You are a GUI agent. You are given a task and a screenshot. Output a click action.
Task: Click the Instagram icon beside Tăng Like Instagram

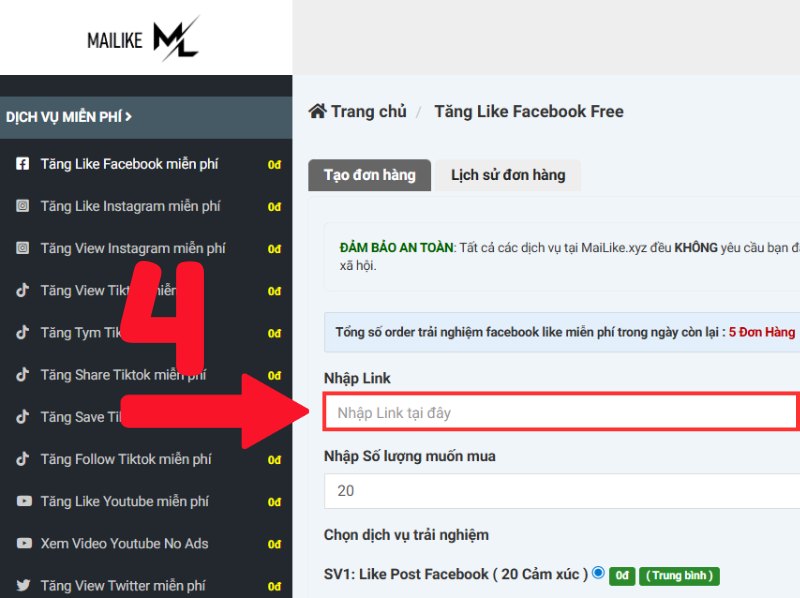[x=22, y=206]
